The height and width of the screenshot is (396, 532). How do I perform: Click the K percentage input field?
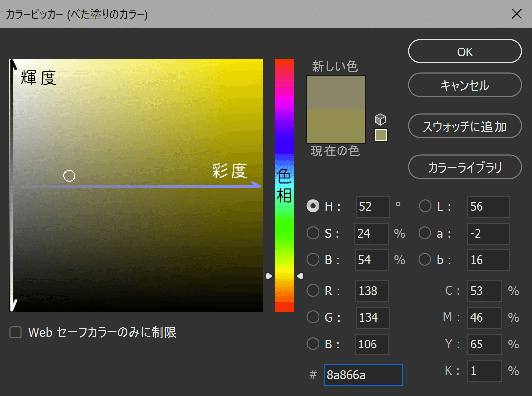[484, 371]
